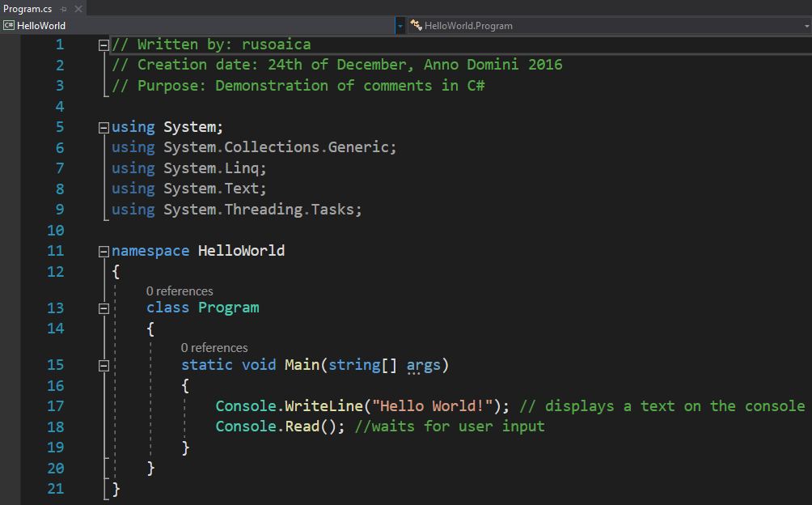Click the WriteLine method call
Screen dimensions: 812x505
click(324, 405)
